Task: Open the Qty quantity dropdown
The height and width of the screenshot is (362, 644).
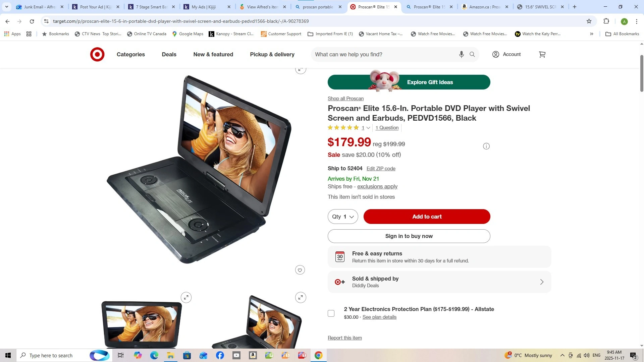Action: point(343,217)
